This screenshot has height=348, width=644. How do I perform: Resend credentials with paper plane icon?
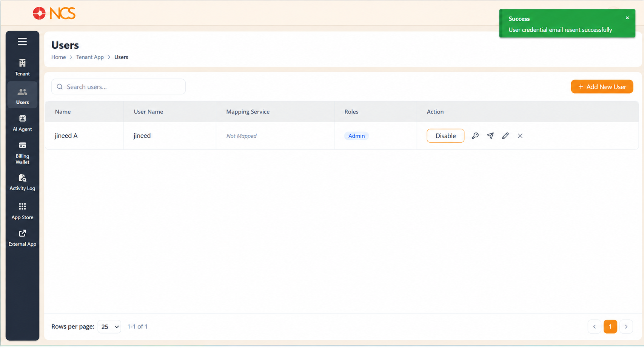[490, 136]
